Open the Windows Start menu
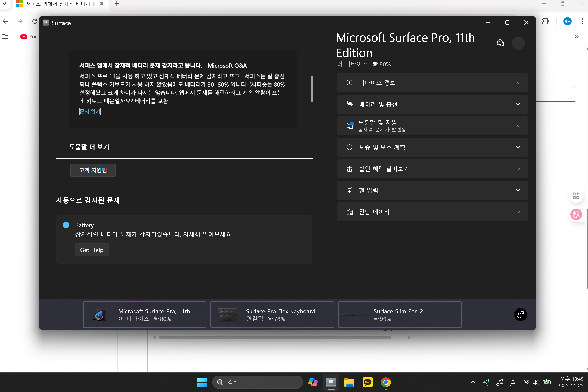This screenshot has height=392, width=588. pos(202,382)
